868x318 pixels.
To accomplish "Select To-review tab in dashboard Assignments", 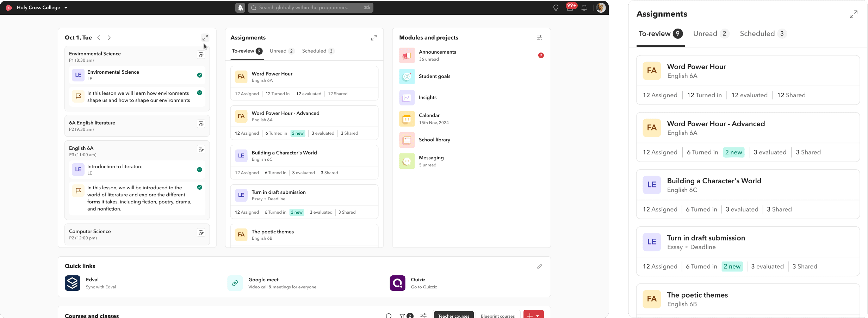I will (247, 51).
